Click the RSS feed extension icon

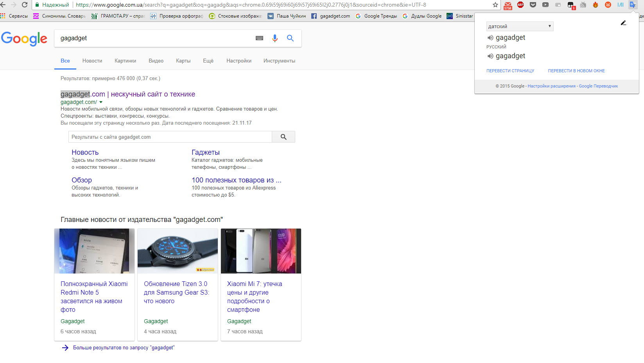[583, 5]
